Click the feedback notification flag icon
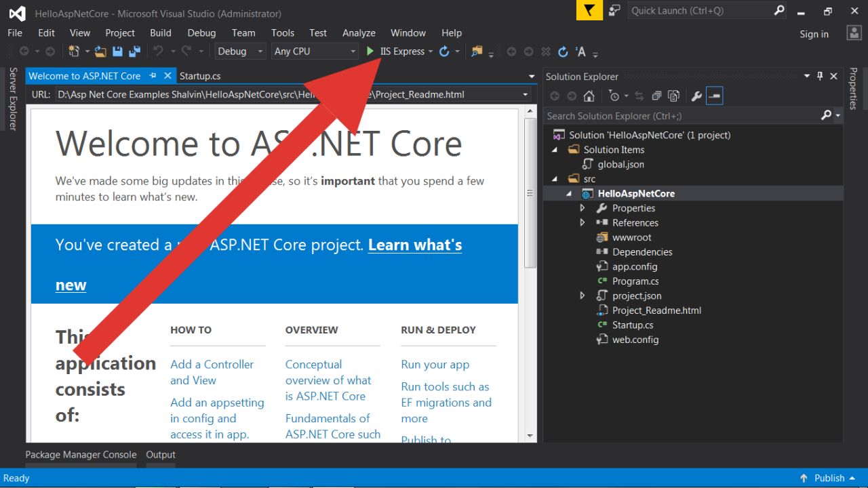868x488 pixels. pyautogui.click(x=589, y=10)
